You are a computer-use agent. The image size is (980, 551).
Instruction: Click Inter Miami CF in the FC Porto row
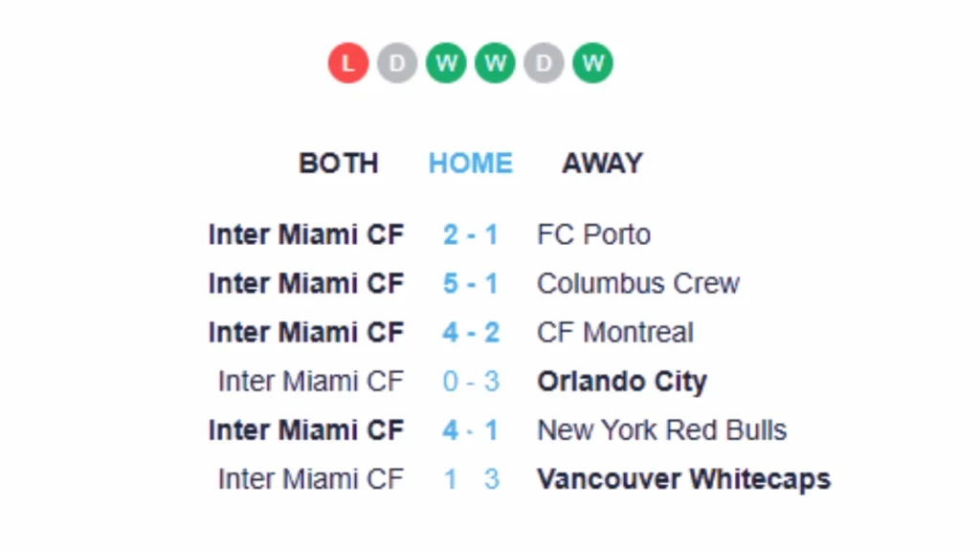[306, 235]
